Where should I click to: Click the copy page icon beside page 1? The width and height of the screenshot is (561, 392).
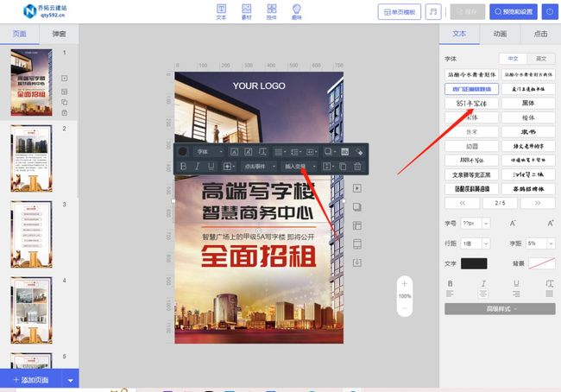pyautogui.click(x=65, y=103)
